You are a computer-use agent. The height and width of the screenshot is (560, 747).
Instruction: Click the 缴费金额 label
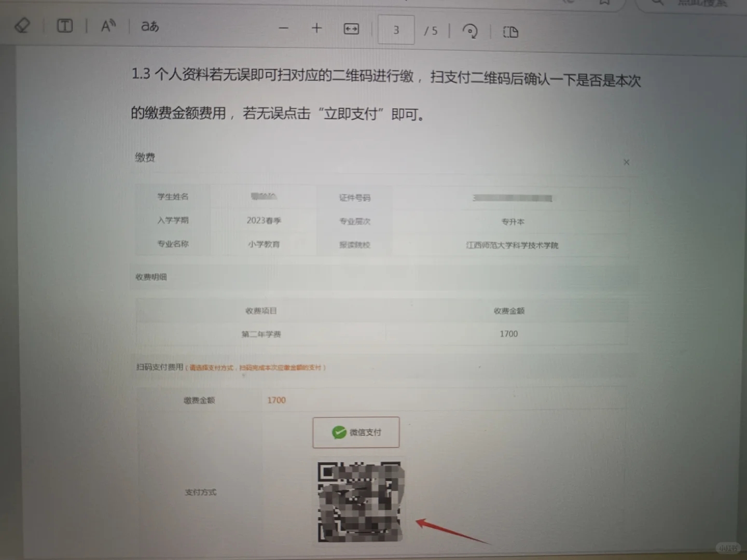(199, 400)
